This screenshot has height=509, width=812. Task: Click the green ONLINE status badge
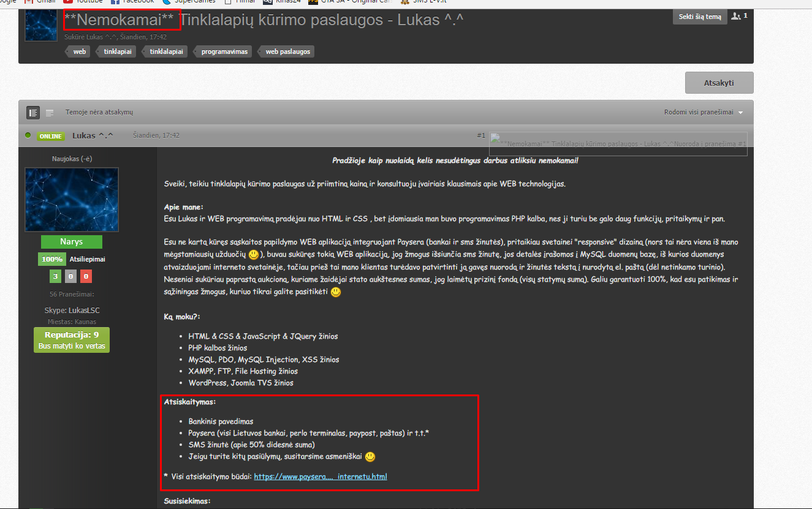50,136
